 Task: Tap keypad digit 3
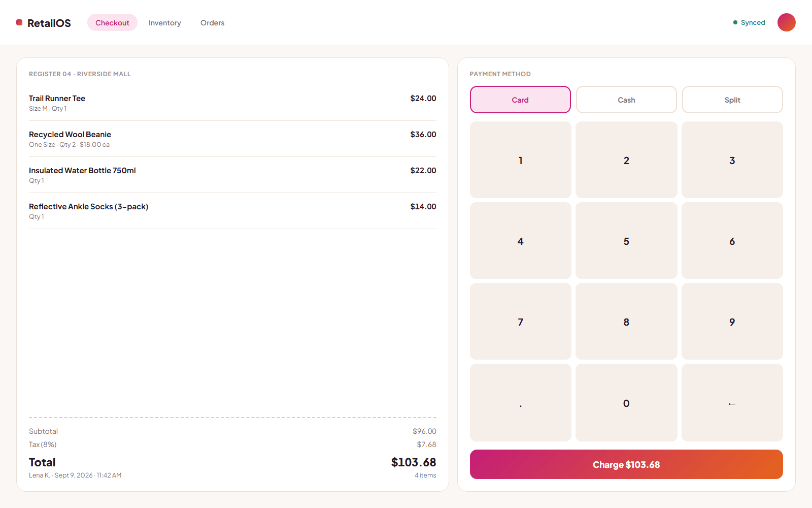732,160
